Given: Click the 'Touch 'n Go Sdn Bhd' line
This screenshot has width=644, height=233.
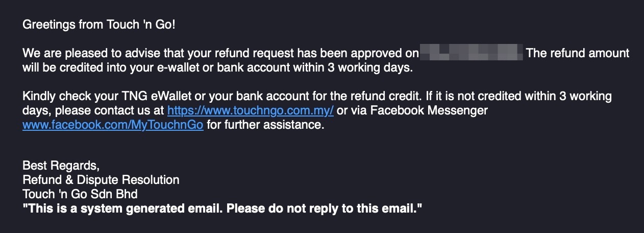Looking at the screenshot, I should click(x=80, y=194).
